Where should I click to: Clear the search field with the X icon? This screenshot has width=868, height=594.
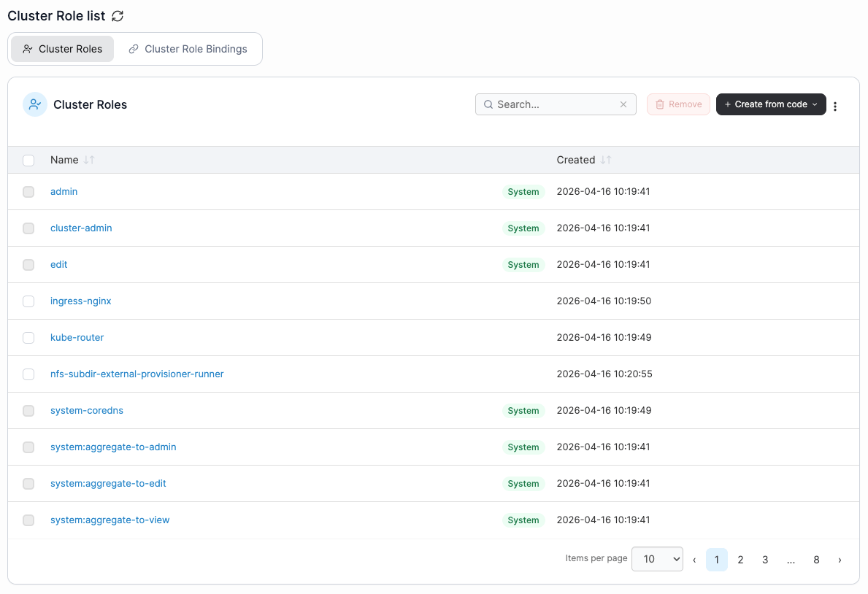623,104
